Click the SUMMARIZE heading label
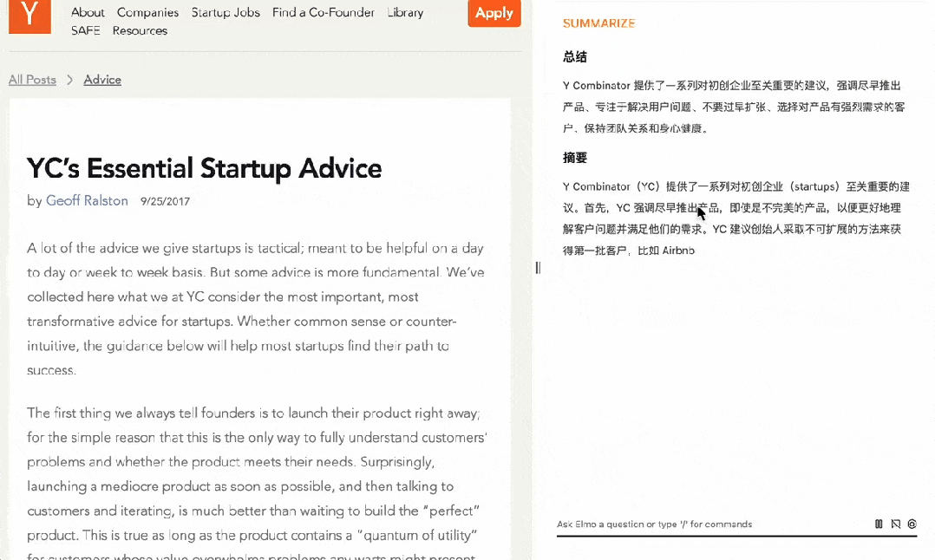 (x=598, y=23)
